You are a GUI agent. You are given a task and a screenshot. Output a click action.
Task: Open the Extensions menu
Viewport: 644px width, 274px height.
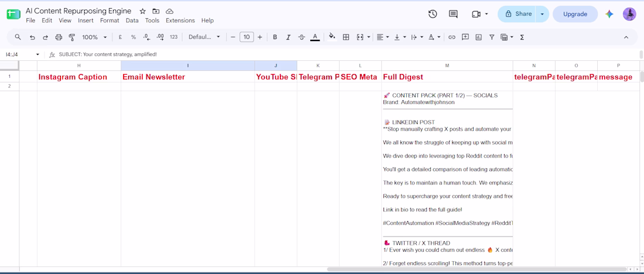[x=180, y=20]
